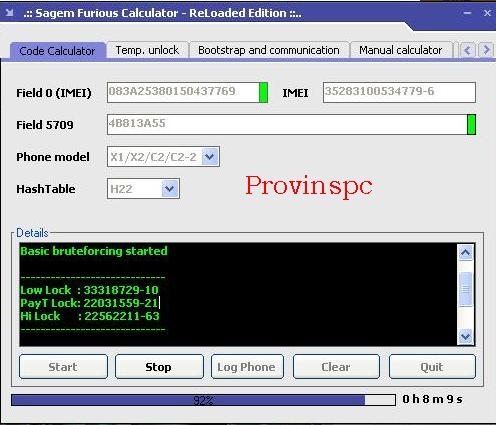Open Bootstrap and communication tab

coord(269,50)
